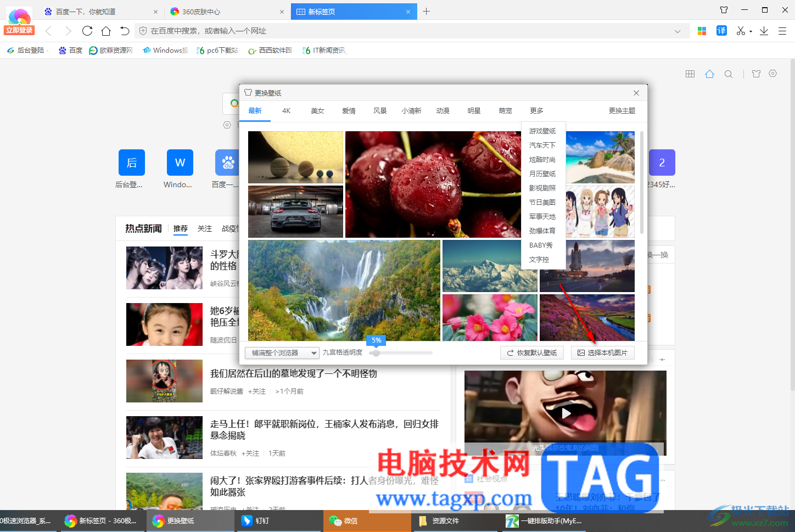
Task: Open the browser main menu icon
Action: [782, 31]
